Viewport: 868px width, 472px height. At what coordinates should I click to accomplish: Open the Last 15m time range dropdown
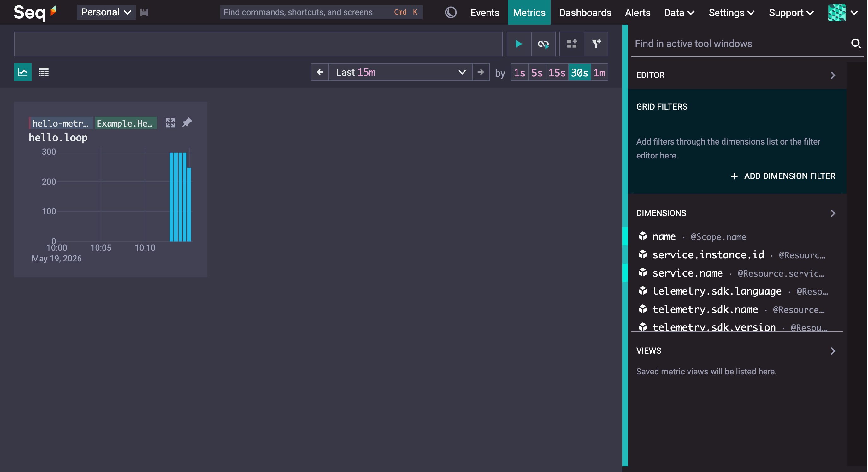pos(400,72)
